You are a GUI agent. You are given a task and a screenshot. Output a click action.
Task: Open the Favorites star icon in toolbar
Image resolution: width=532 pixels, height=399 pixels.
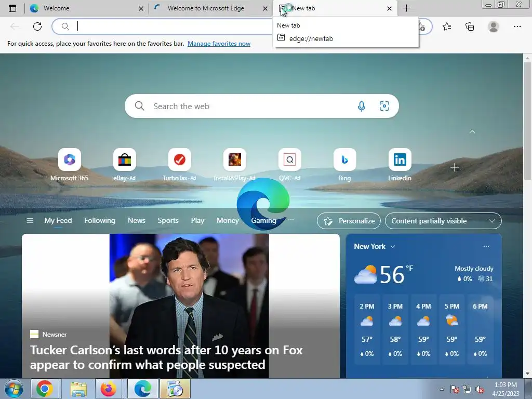pos(447,26)
